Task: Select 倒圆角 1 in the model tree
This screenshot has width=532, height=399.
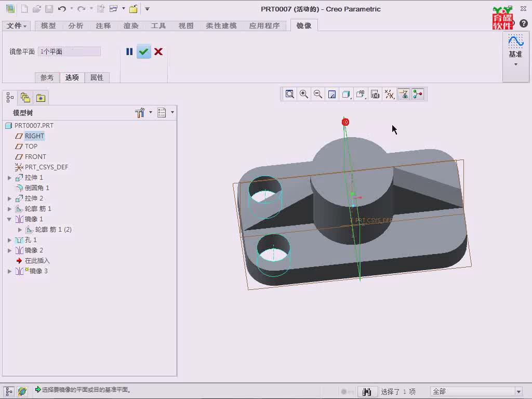Action: (x=37, y=188)
